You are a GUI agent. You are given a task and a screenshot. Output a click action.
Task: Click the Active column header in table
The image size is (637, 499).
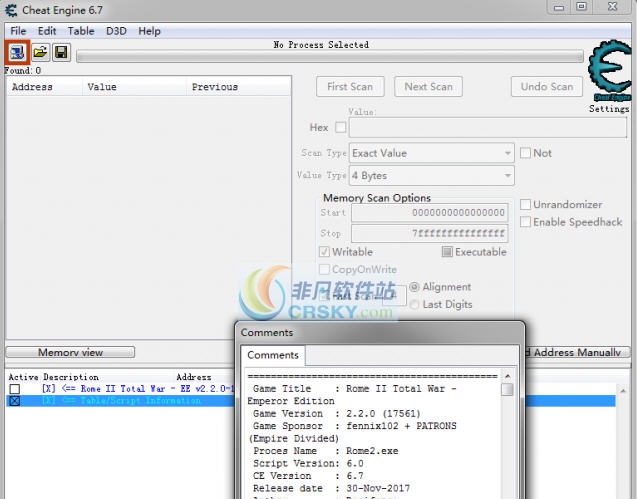tap(23, 377)
